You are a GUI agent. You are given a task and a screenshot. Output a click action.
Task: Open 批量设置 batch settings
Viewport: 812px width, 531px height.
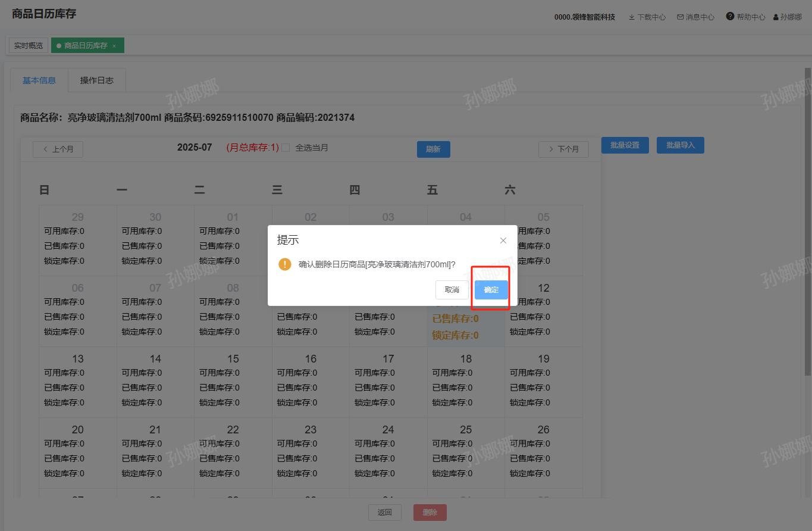(x=625, y=145)
